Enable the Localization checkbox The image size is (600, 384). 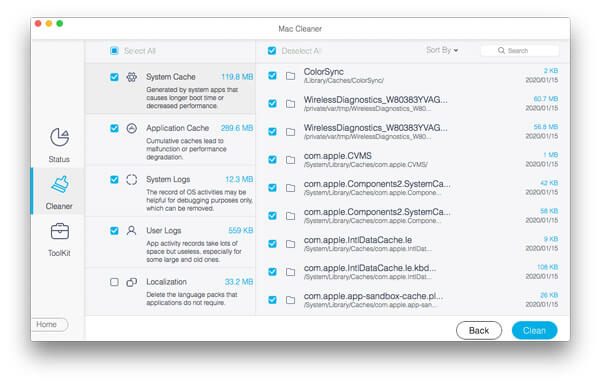[x=114, y=282]
